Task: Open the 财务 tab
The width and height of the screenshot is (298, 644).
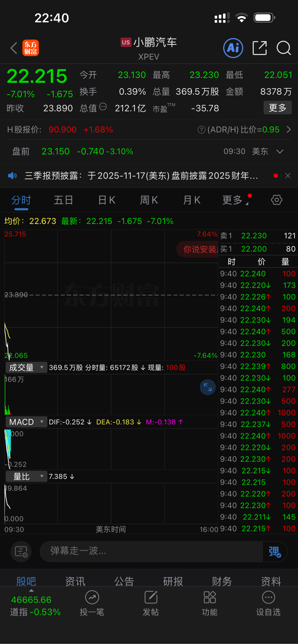Action: 222,581
